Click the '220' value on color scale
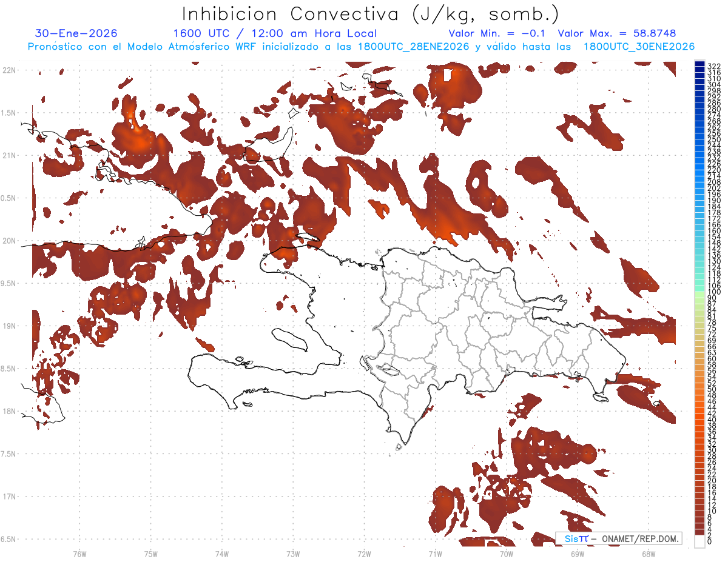The image size is (728, 562). point(714,170)
